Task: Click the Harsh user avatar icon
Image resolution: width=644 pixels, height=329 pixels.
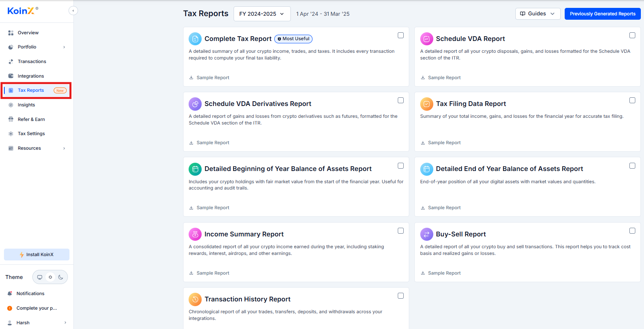Action: tap(10, 323)
